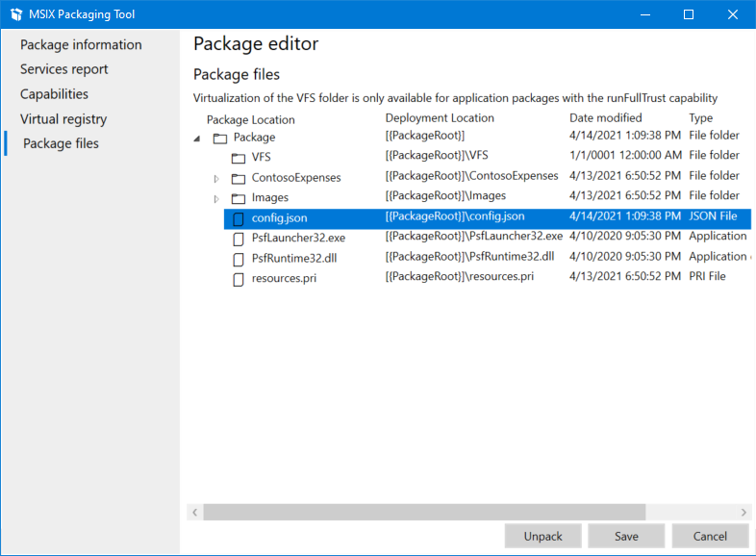
Task: Select the Package tree item
Action: pyautogui.click(x=254, y=138)
